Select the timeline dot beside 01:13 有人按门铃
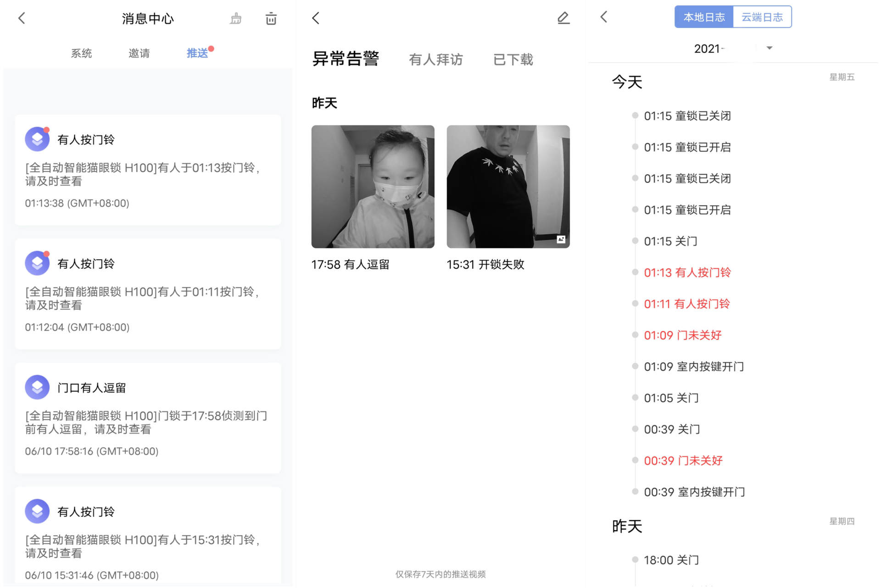Screen dimensions: 881x588 click(635, 272)
